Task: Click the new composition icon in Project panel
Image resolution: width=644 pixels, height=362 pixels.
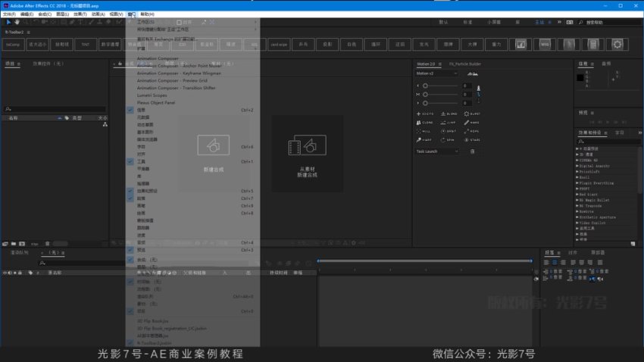Action: [x=22, y=243]
